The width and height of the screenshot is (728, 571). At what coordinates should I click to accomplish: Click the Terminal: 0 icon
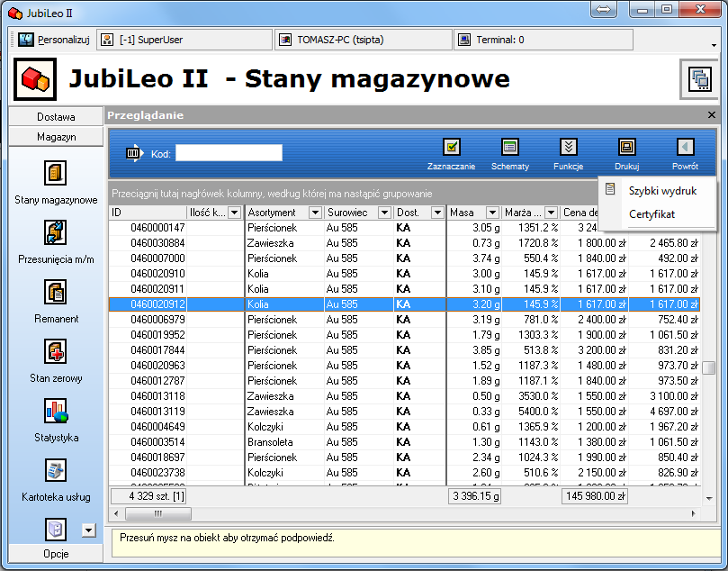[x=464, y=40]
